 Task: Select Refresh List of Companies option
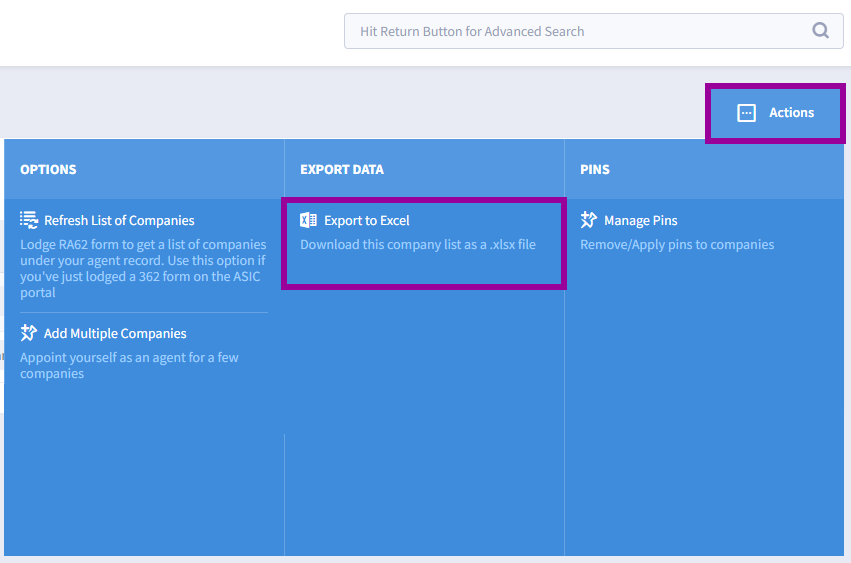pos(119,220)
